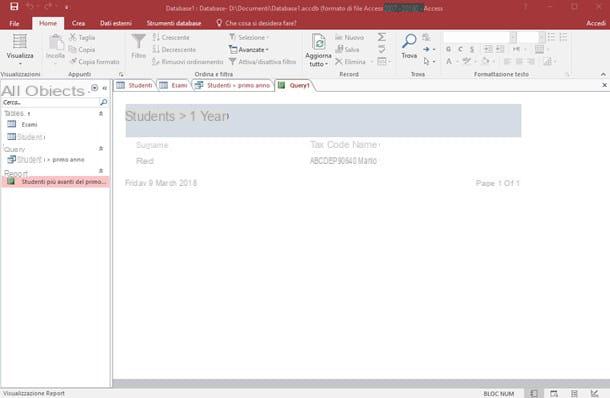Image resolution: width=610 pixels, height=398 pixels.
Task: Collapse the Tables group in navigation pane
Action: coord(101,113)
